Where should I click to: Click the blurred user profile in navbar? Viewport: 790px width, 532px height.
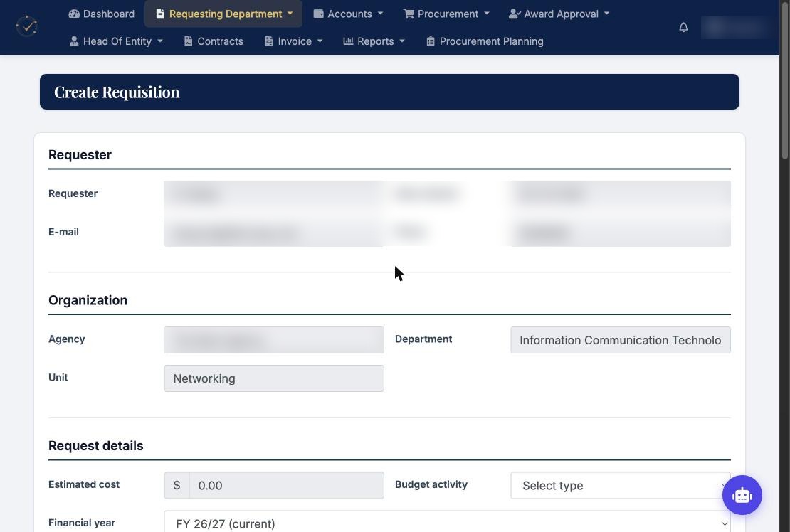[735, 27]
